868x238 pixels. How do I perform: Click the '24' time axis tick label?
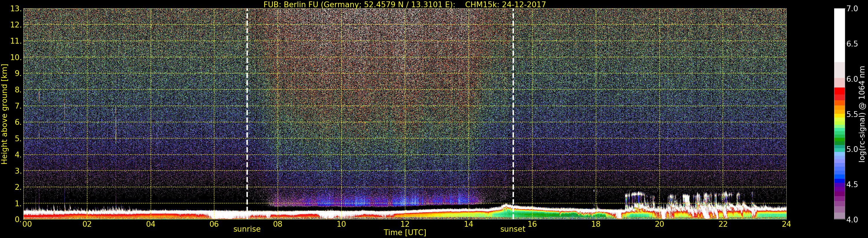coord(786,224)
